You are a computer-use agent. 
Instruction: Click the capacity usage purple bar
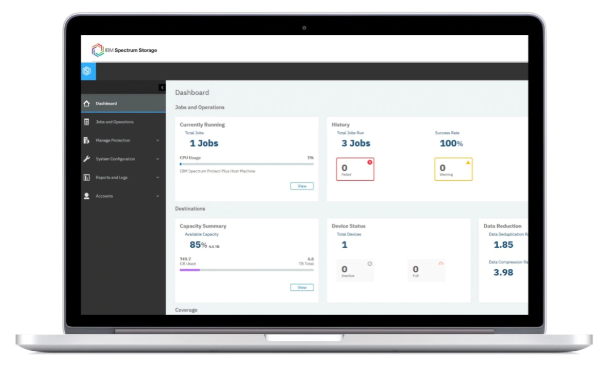click(x=190, y=270)
